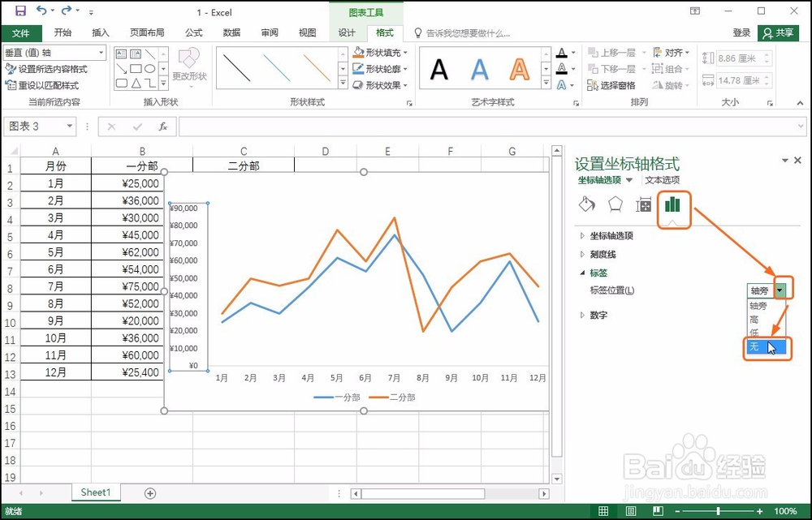Image resolution: width=812 pixels, height=520 pixels.
Task: Activate 普通 view icon in status bar
Action: point(603,512)
